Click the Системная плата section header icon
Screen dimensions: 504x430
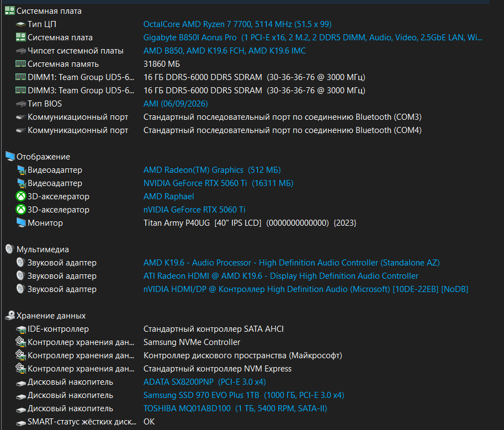pyautogui.click(x=10, y=10)
